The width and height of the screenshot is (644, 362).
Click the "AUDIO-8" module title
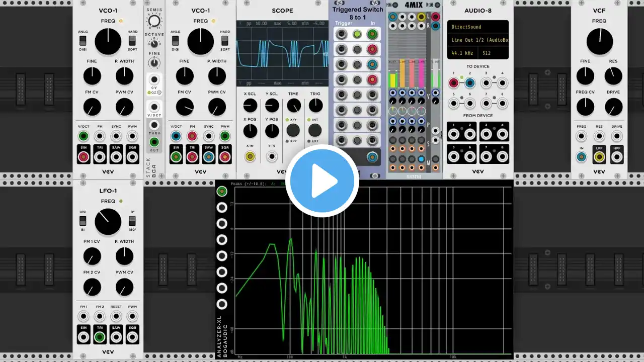(477, 11)
